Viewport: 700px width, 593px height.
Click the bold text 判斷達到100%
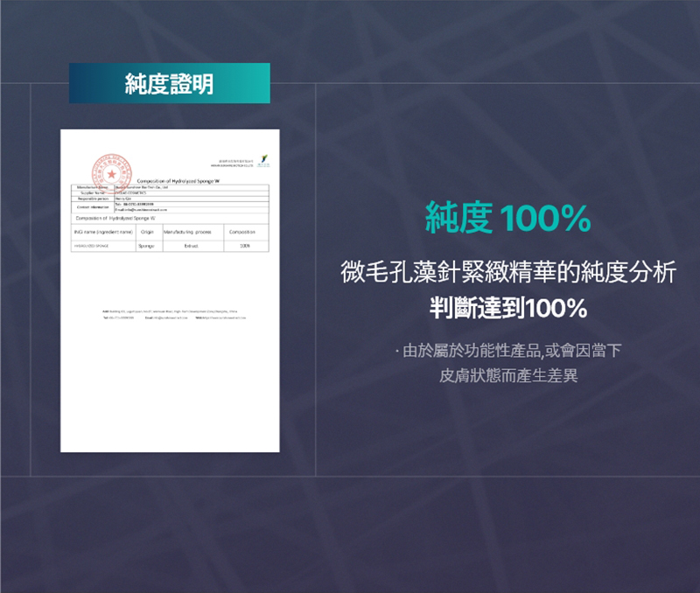(508, 309)
